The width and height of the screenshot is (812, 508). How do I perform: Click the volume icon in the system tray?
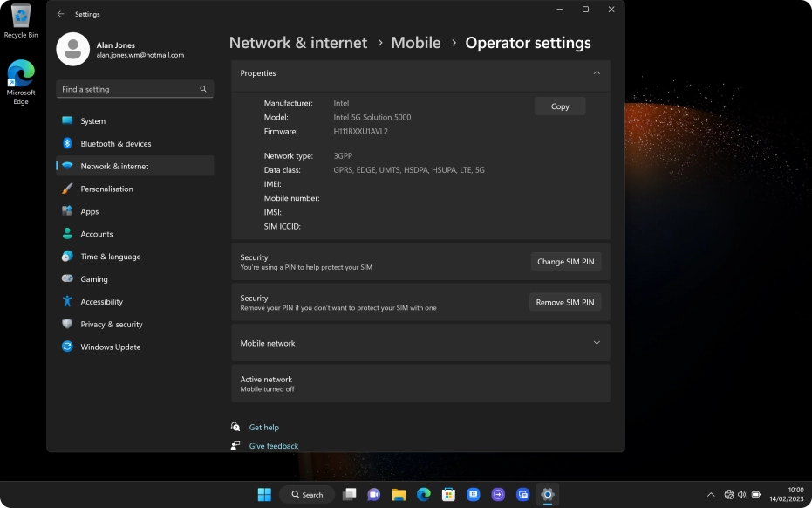click(740, 494)
